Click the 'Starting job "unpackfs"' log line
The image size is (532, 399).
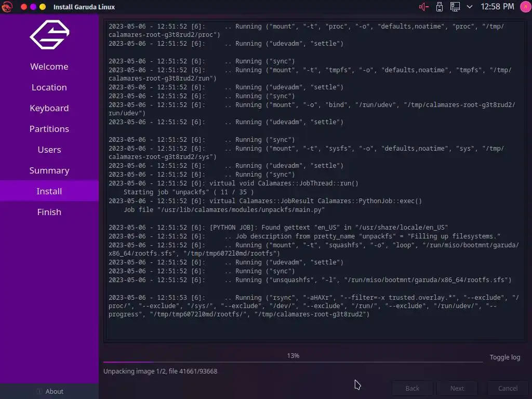(188, 192)
